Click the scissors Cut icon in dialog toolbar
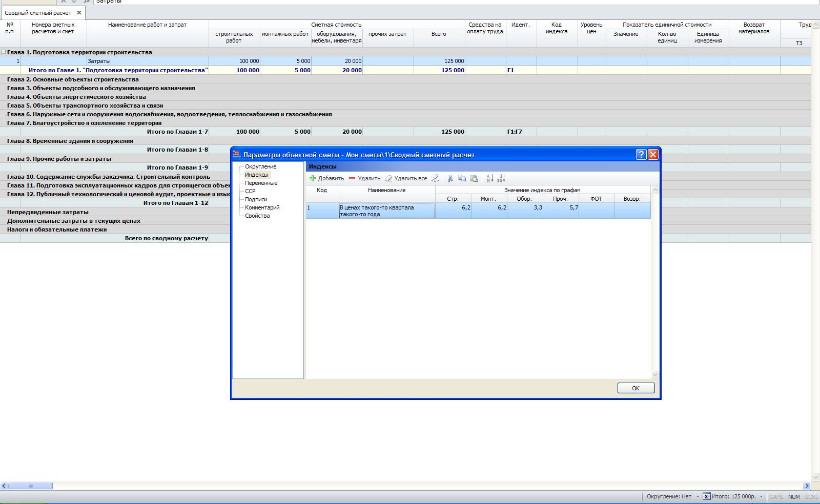The image size is (820, 504). coord(450,178)
